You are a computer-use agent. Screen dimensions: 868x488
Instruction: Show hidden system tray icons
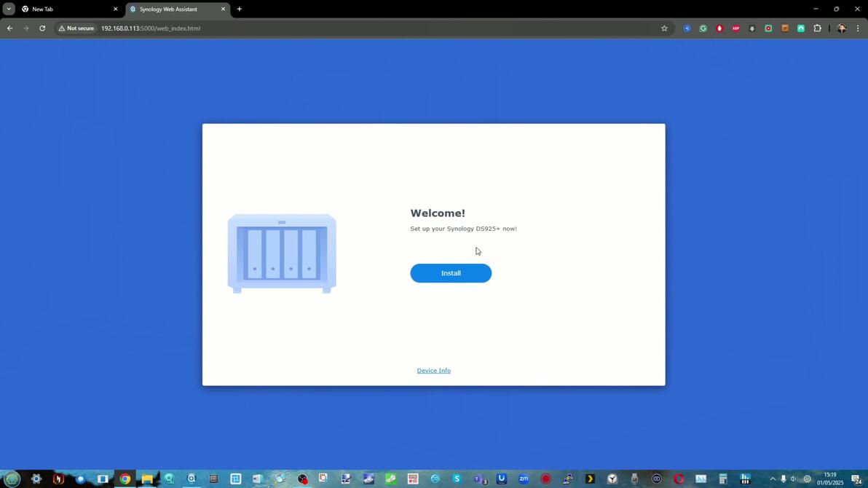tap(773, 479)
